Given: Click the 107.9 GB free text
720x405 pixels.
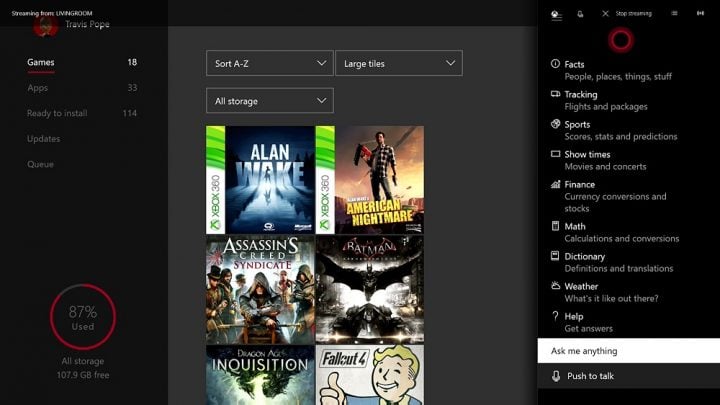Looking at the screenshot, I should 83,375.
